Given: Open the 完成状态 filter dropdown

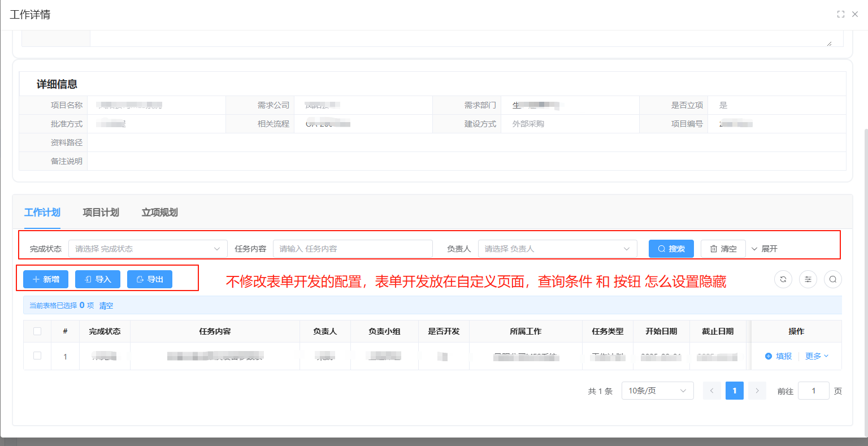Looking at the screenshot, I should tap(147, 249).
